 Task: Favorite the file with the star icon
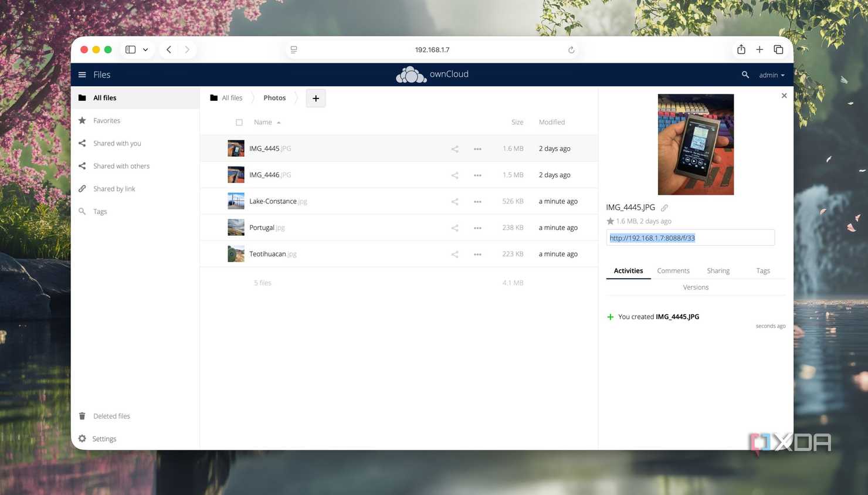tap(611, 221)
